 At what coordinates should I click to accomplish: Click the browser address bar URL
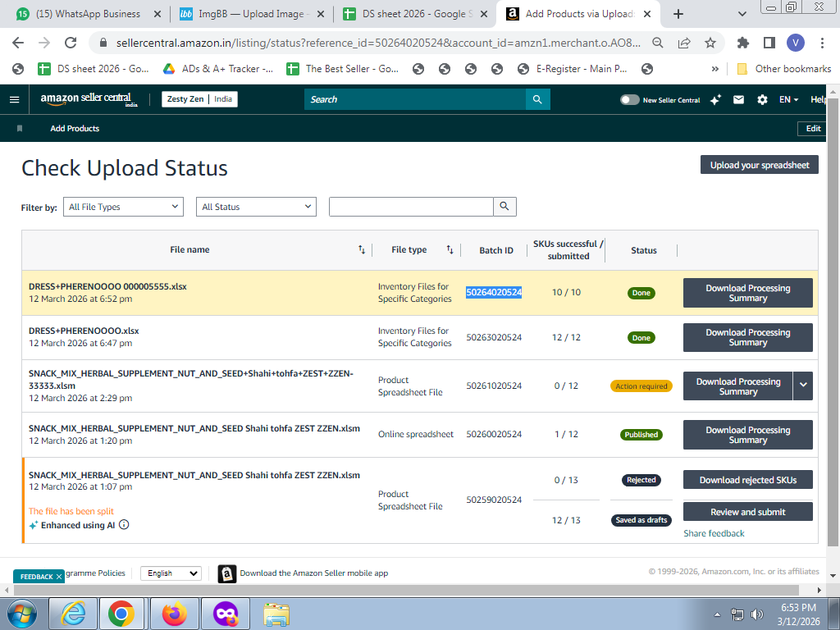(378, 43)
